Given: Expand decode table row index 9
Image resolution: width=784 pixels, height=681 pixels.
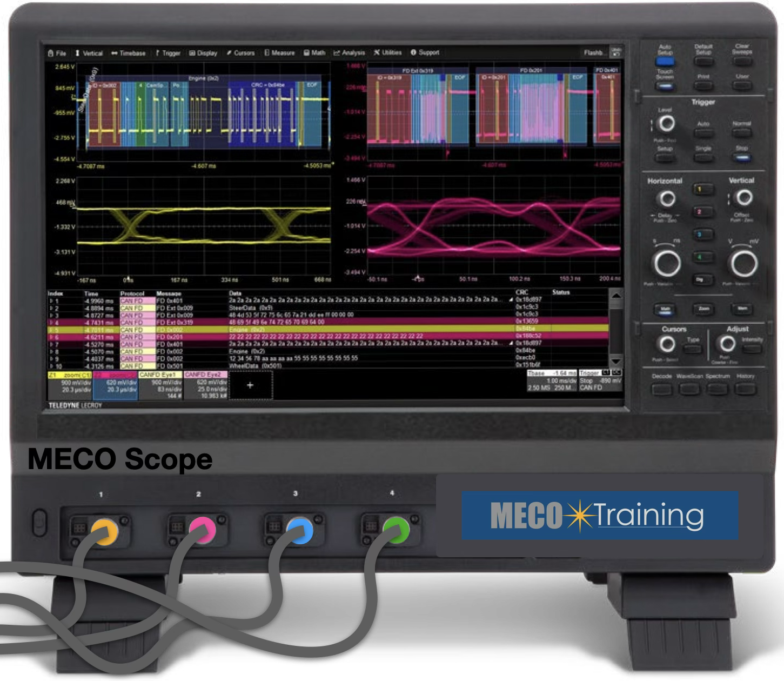Looking at the screenshot, I should point(52,358).
